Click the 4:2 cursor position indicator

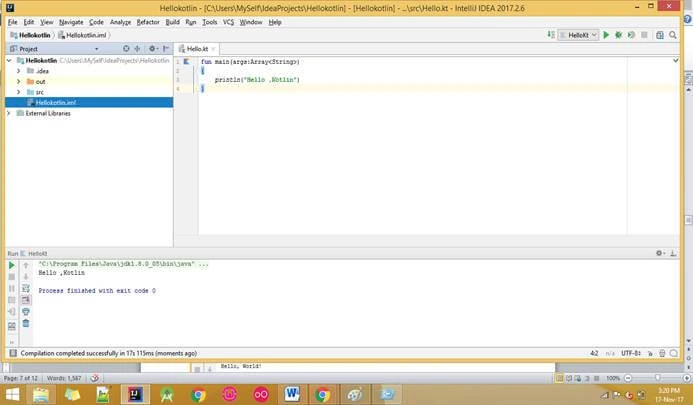click(594, 353)
